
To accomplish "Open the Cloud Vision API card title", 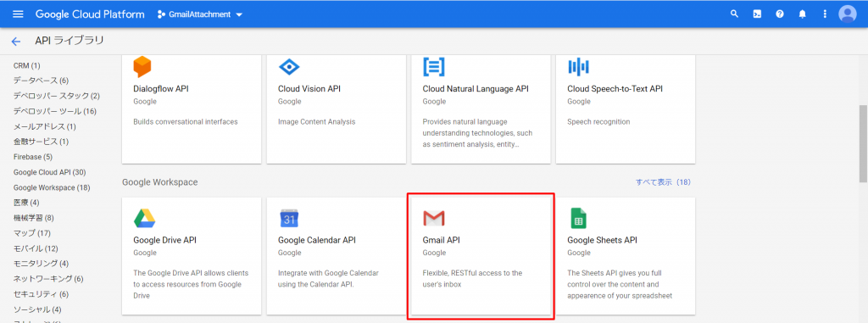I will tap(309, 89).
